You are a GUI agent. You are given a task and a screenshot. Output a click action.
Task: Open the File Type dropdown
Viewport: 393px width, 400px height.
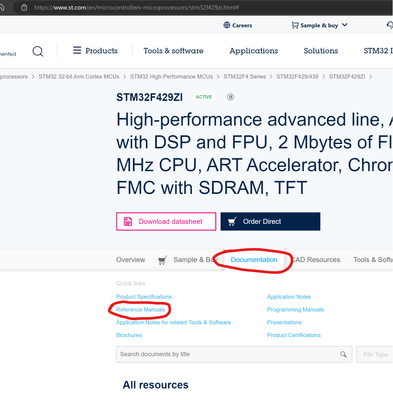click(x=375, y=354)
